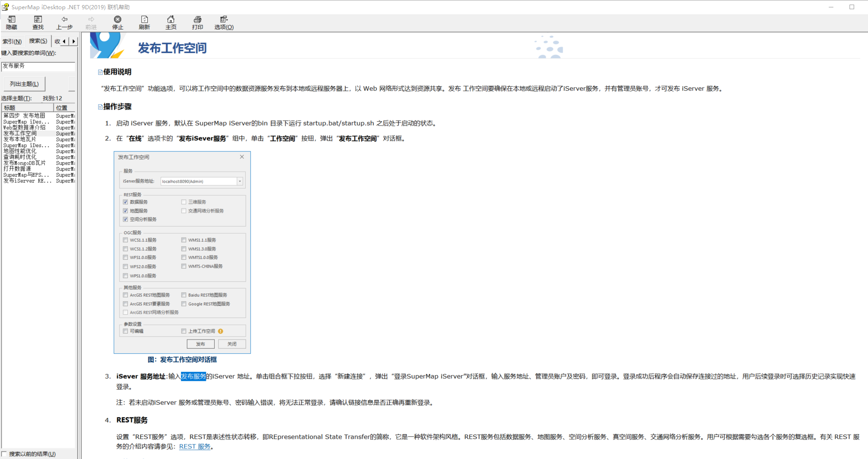Switch to the 搜索(S) tab

(38, 41)
